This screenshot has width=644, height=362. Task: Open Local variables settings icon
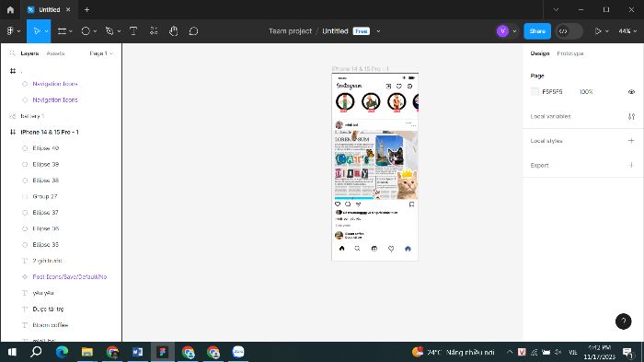(x=631, y=116)
